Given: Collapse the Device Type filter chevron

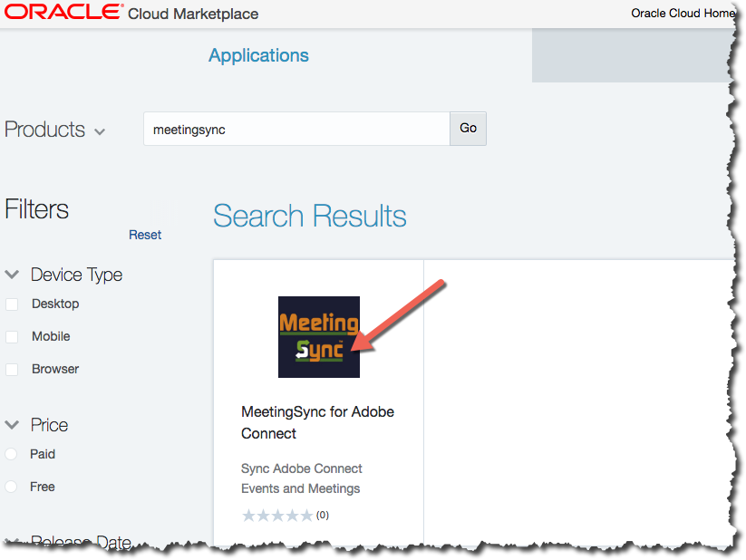Looking at the screenshot, I should click(12, 275).
